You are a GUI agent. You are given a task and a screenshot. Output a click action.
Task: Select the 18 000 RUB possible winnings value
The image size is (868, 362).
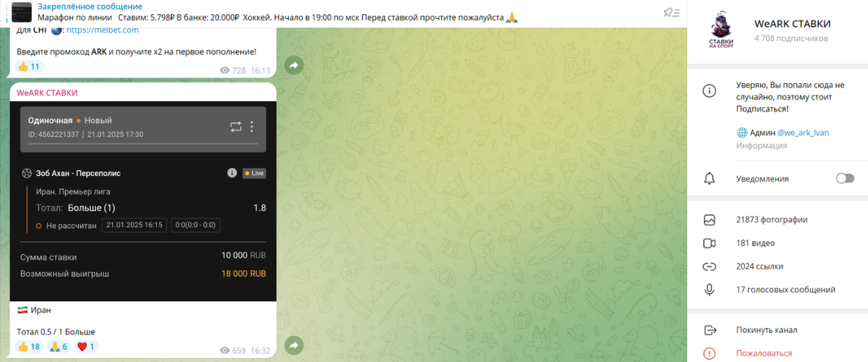point(243,274)
